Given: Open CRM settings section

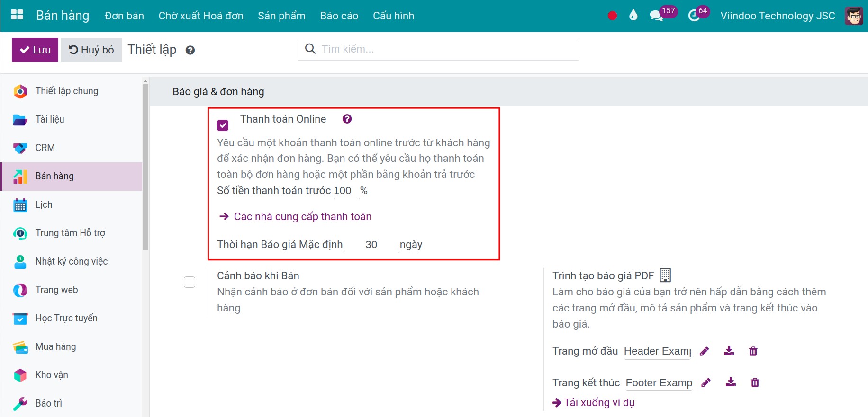Looking at the screenshot, I should pos(72,148).
